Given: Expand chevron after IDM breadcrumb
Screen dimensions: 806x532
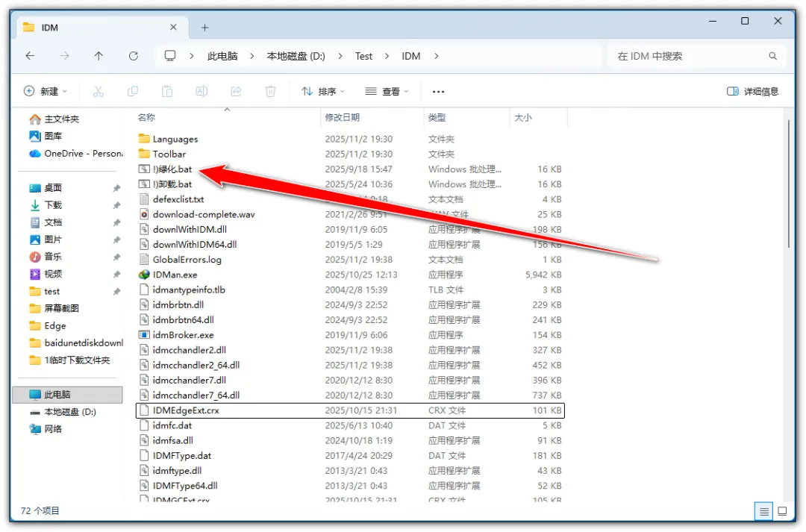Looking at the screenshot, I should coord(436,56).
